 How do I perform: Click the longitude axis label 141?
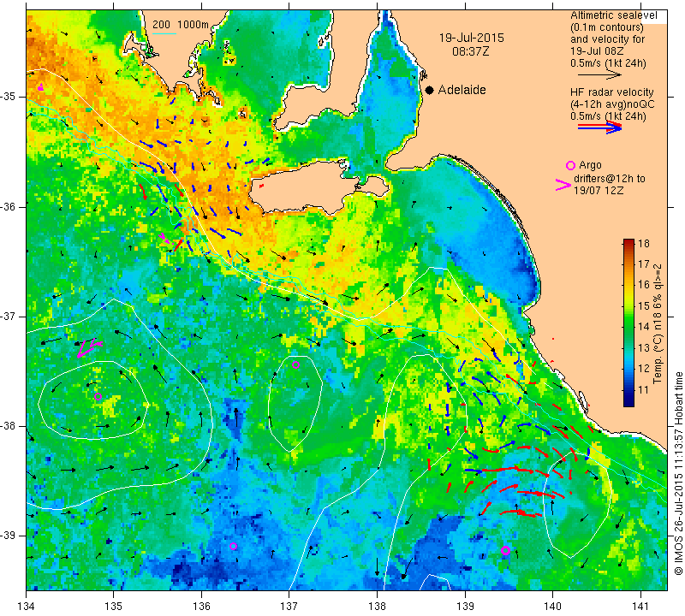pyautogui.click(x=640, y=606)
